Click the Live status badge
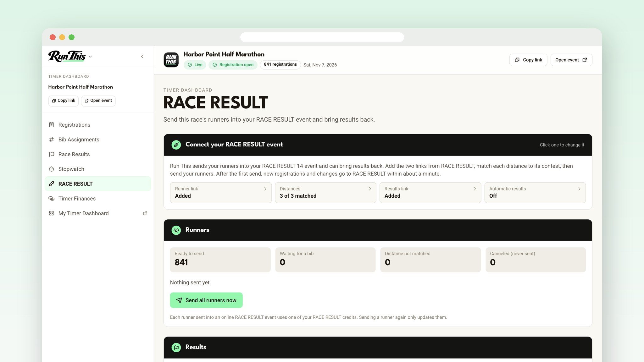Viewport: 644px width, 362px height. click(x=195, y=65)
